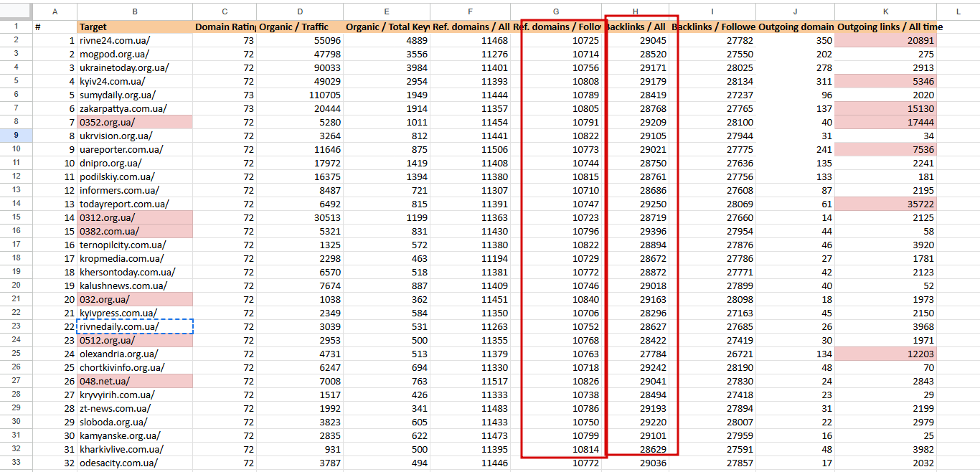This screenshot has height=472, width=980.
Task: Select cell todayreport.com.ua/
Action: tap(135, 204)
